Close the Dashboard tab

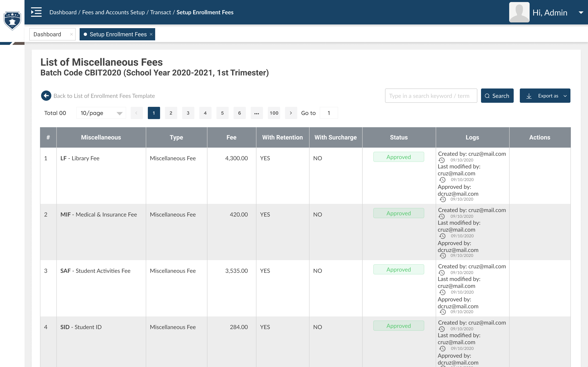[x=71, y=34]
